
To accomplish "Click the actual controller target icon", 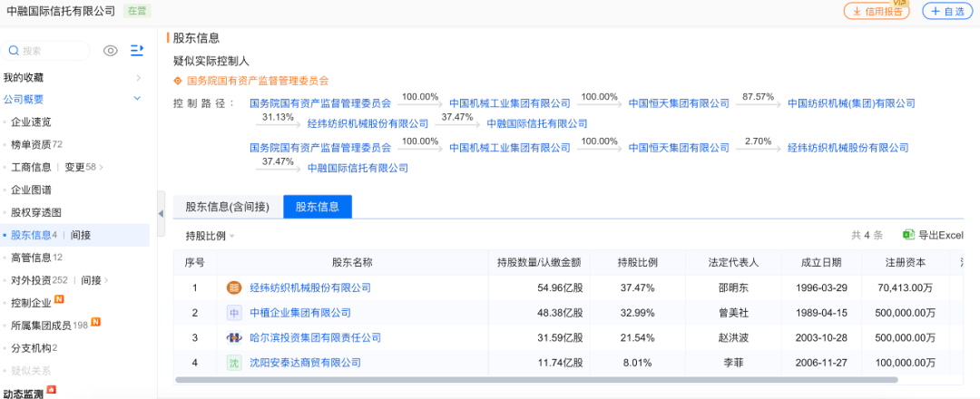I will pos(178,81).
